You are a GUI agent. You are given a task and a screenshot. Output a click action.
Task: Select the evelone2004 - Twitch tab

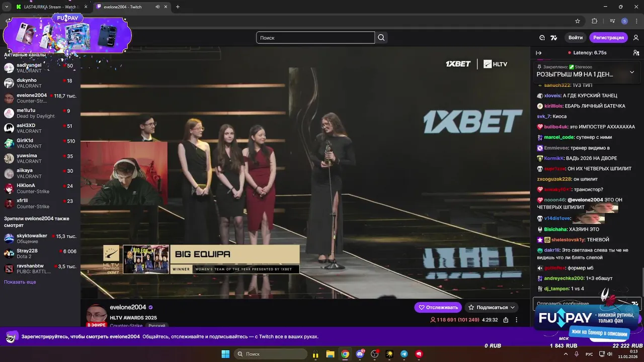(x=132, y=7)
